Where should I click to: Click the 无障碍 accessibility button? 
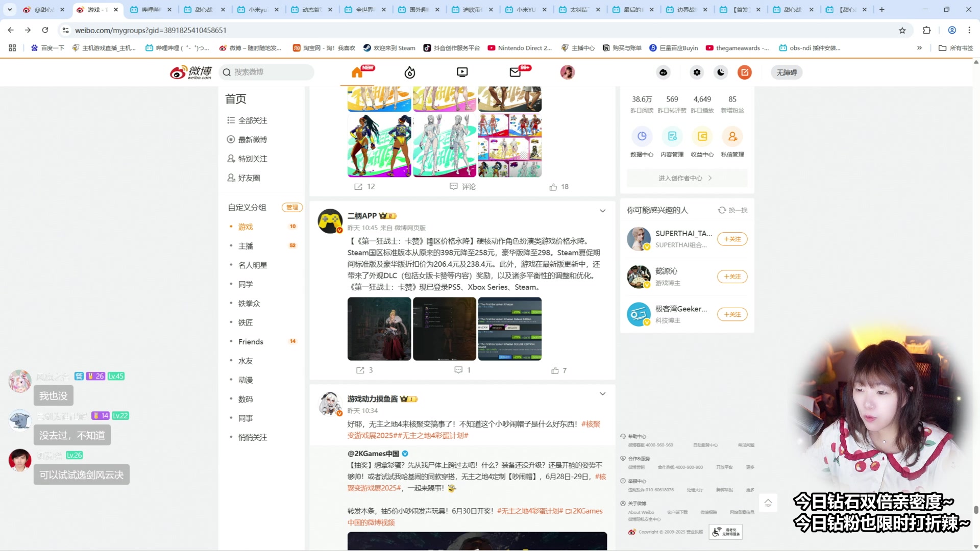(x=787, y=72)
